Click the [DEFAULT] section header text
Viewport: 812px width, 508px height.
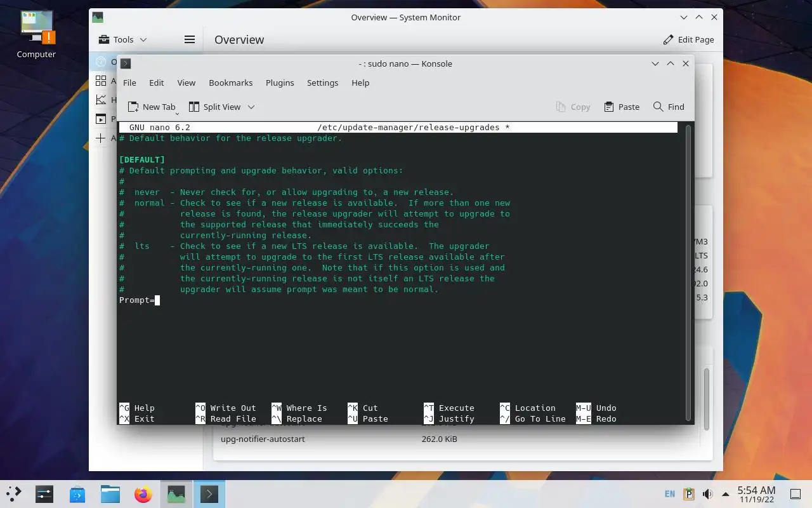coord(142,159)
